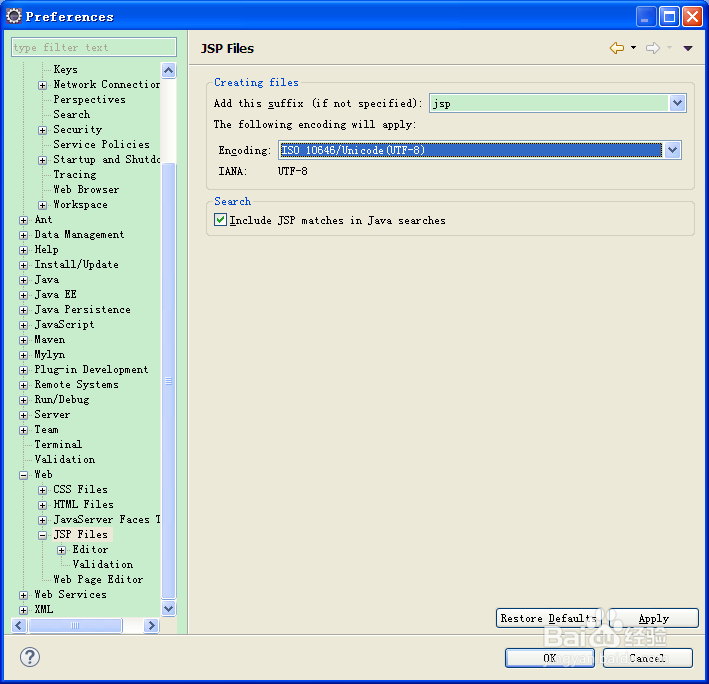Image resolution: width=709 pixels, height=684 pixels.
Task: Select Terminal in the tree
Action: [58, 444]
